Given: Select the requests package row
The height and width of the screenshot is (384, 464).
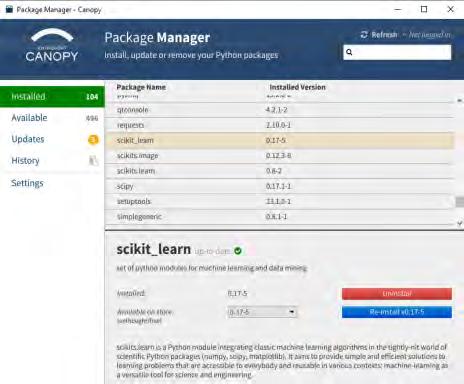Looking at the screenshot, I should 280,125.
